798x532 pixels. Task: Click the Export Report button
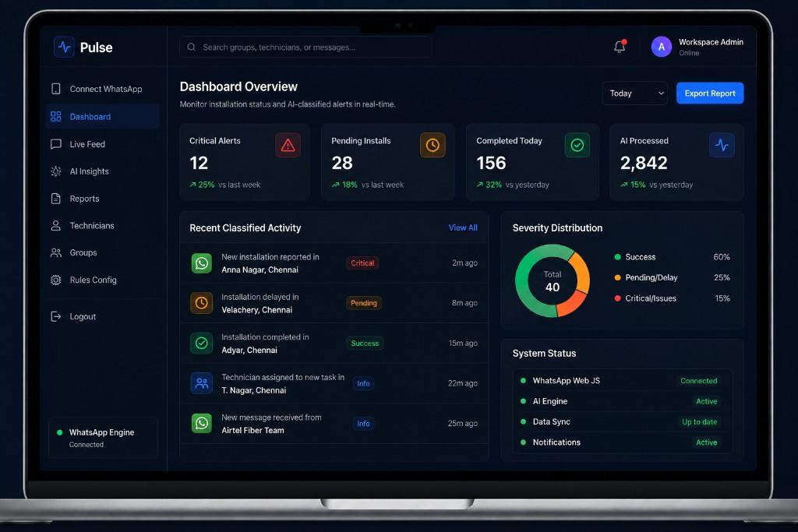pos(709,93)
